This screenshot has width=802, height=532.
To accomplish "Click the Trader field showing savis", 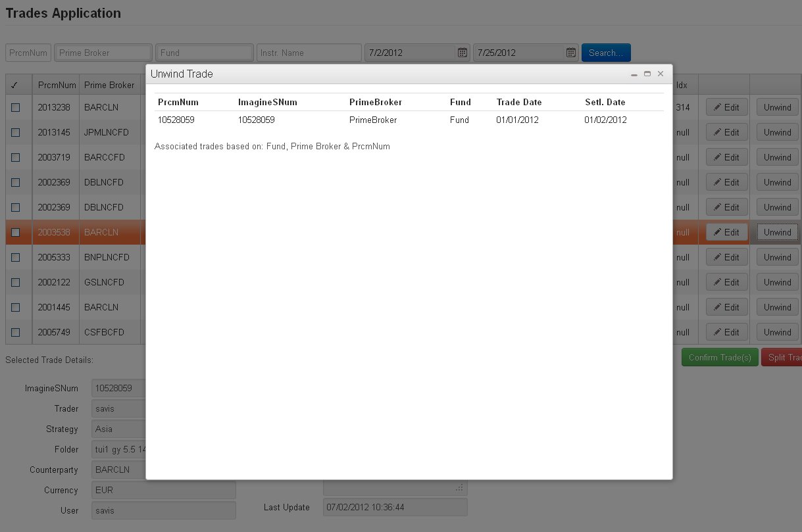I will [118, 408].
